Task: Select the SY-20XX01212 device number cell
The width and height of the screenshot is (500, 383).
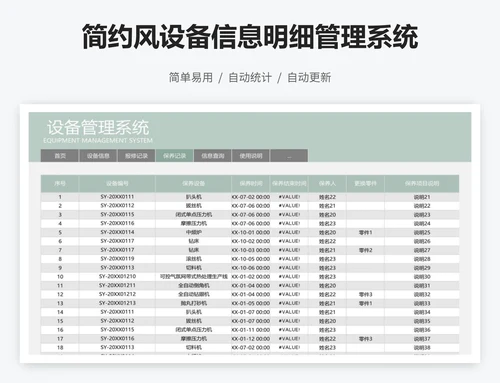Action: click(x=117, y=294)
